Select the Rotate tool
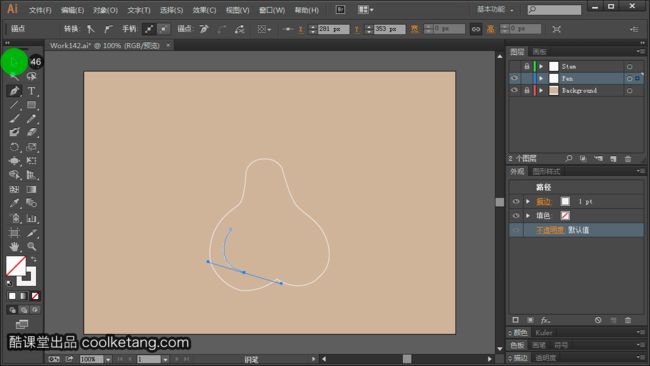 pos(14,147)
